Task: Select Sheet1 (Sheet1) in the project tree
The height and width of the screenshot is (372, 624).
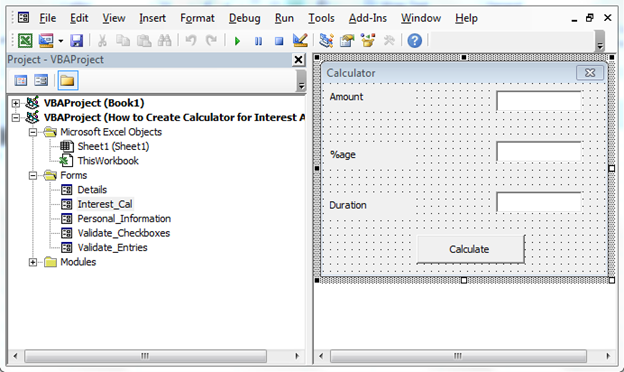Action: pyautogui.click(x=113, y=146)
